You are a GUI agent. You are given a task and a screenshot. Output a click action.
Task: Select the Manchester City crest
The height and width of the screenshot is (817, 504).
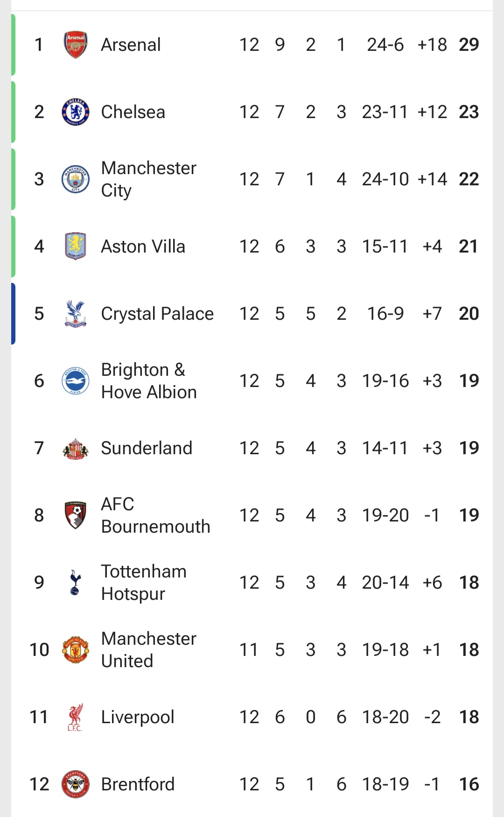tap(75, 179)
